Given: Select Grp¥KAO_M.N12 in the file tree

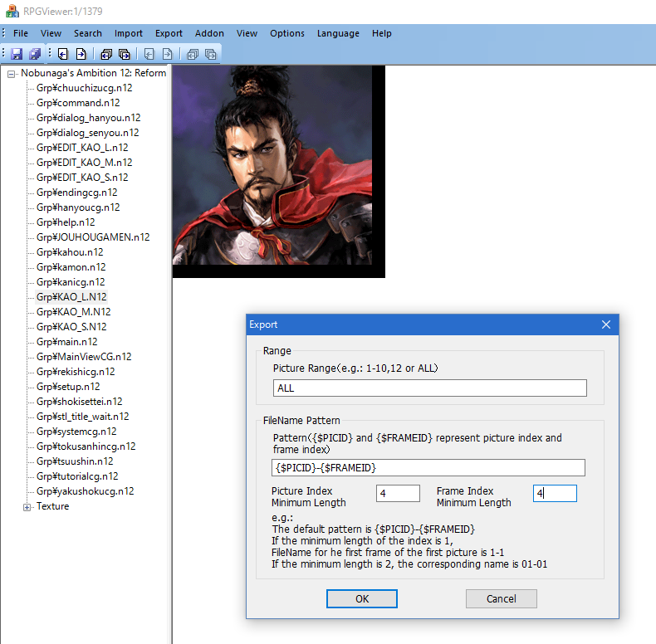Looking at the screenshot, I should coord(73,312).
